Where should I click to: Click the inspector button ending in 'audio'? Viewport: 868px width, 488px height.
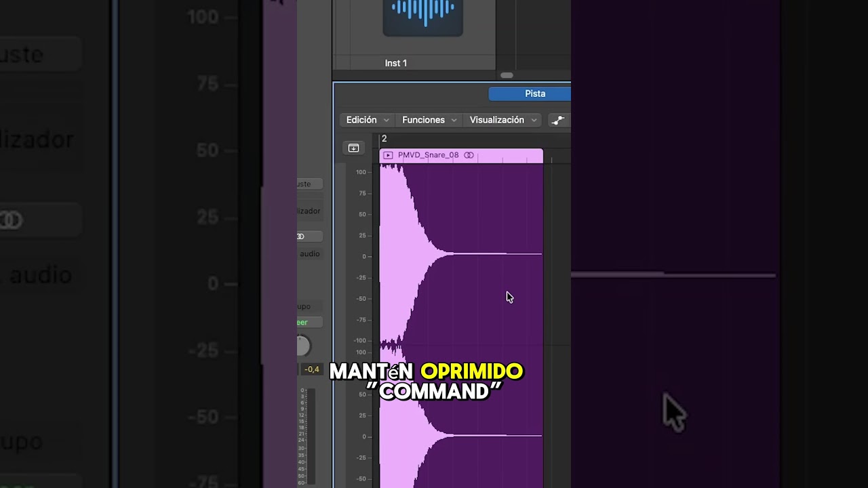[x=310, y=253]
